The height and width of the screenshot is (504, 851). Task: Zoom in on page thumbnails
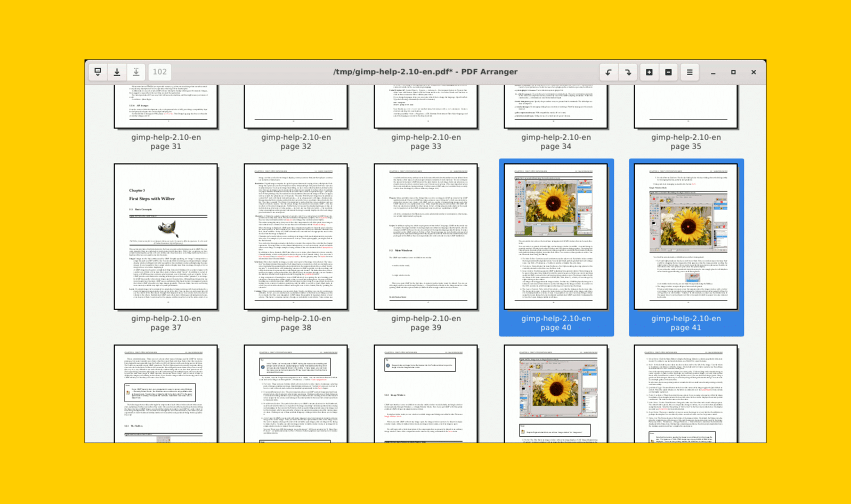pyautogui.click(x=649, y=72)
